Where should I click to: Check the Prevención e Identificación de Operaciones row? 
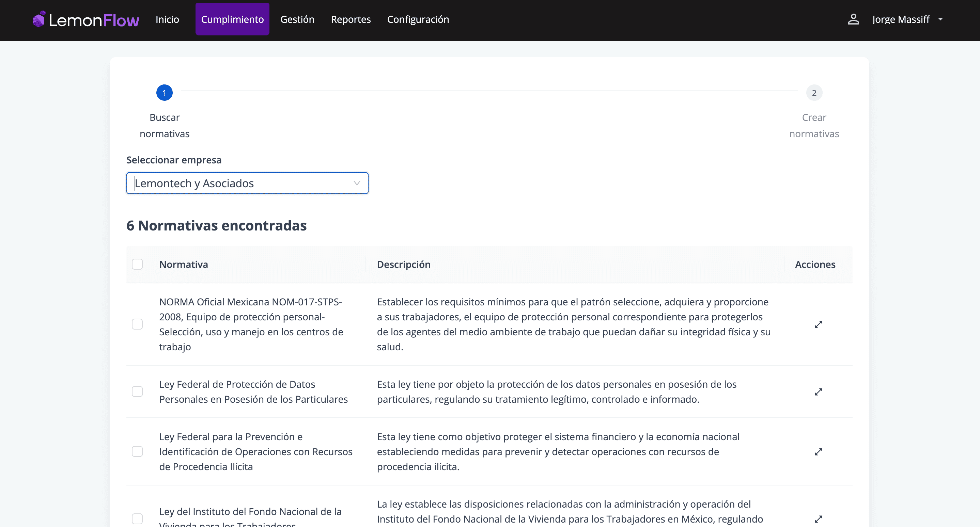coord(137,451)
